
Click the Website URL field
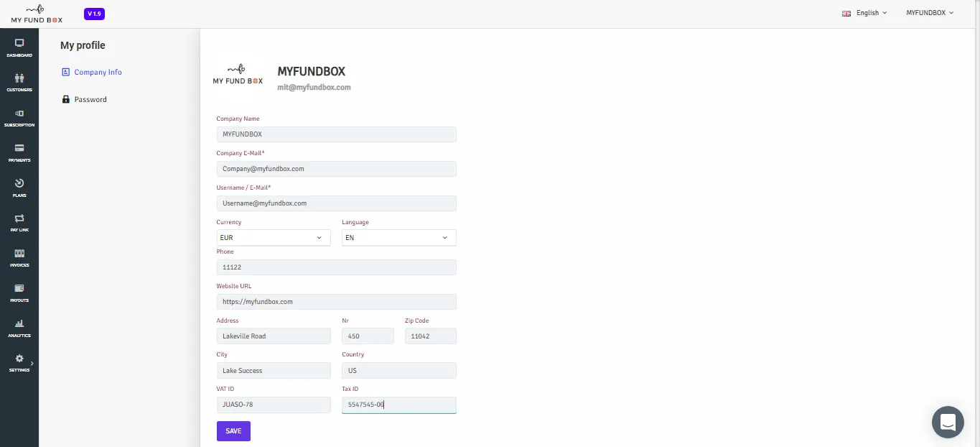point(337,302)
